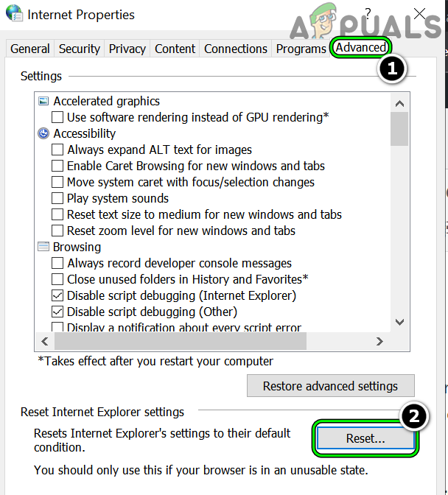Enable Always record developer console messages
Image resolution: width=448 pixels, height=495 pixels.
pyautogui.click(x=57, y=263)
